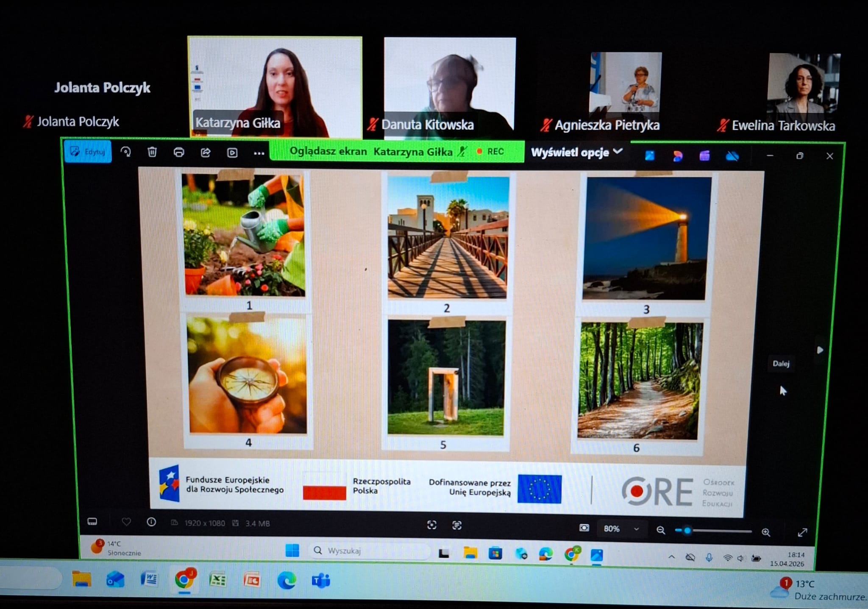Share the image using share icon
Screen dimensions: 868x609
pos(206,153)
